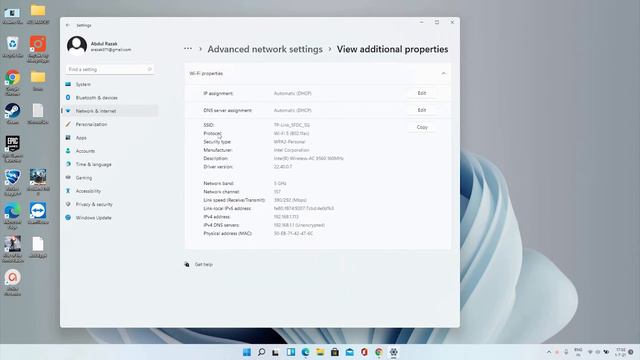Image resolution: width=640 pixels, height=360 pixels.
Task: Select the Steam desktop shortcut
Action: (x=13, y=113)
